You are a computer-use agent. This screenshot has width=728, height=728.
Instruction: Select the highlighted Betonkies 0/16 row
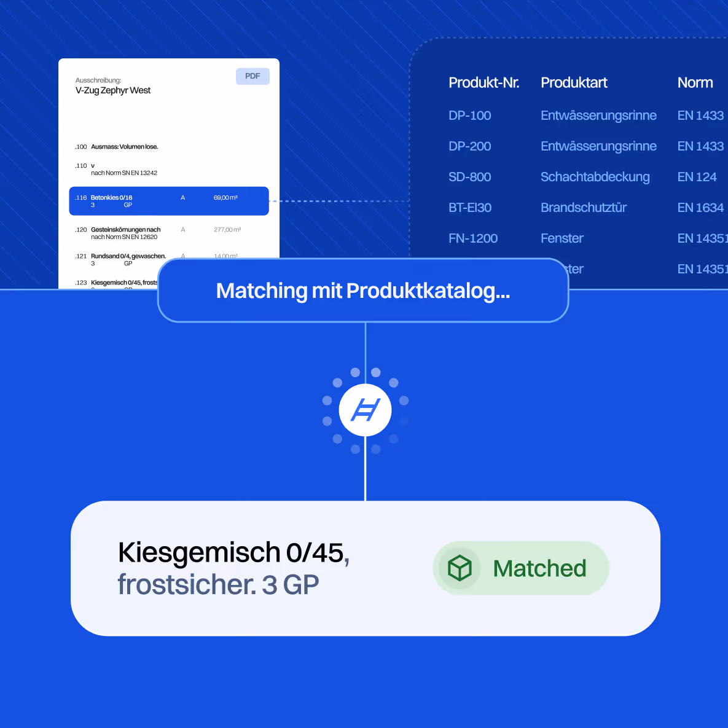point(169,201)
